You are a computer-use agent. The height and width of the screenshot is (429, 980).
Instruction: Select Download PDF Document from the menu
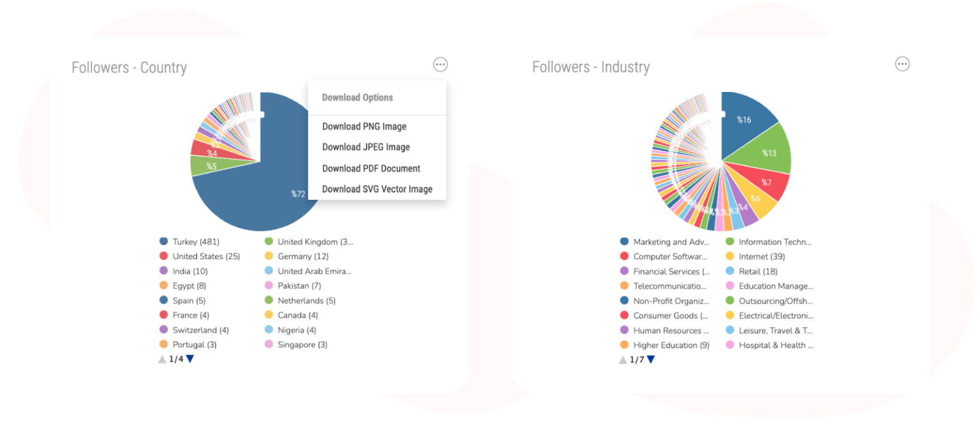click(371, 169)
